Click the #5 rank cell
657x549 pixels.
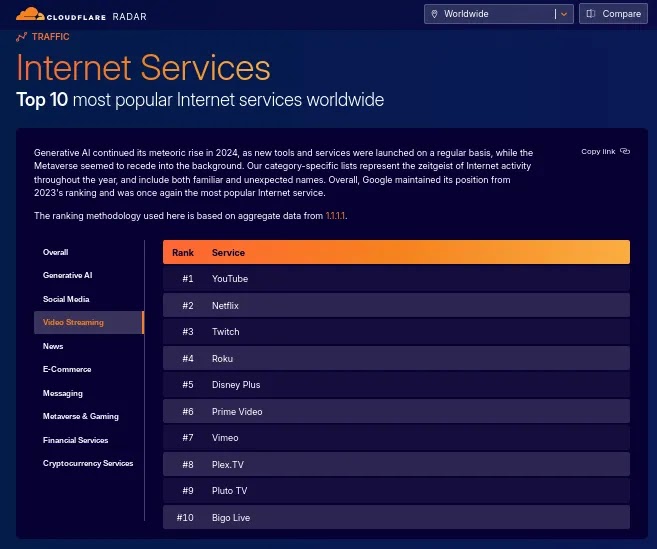(188, 385)
